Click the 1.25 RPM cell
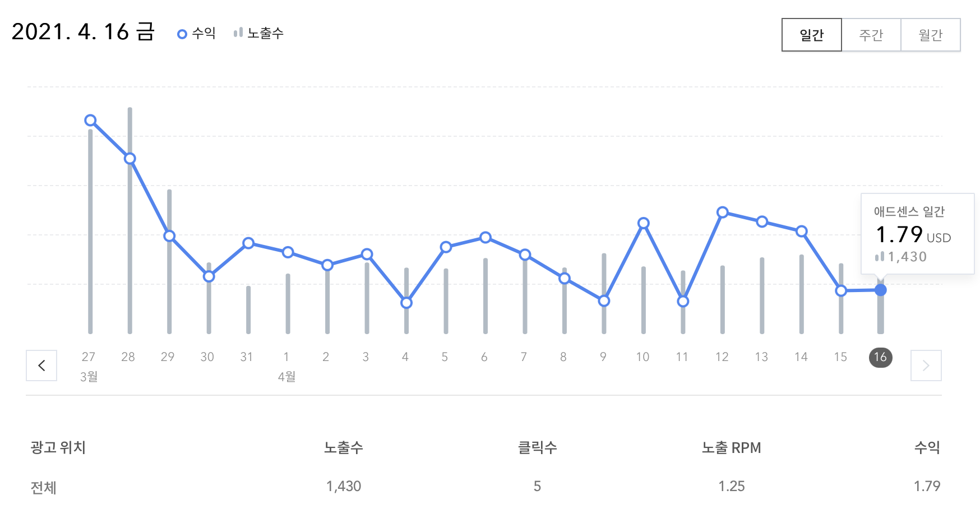980x518 pixels. click(732, 486)
